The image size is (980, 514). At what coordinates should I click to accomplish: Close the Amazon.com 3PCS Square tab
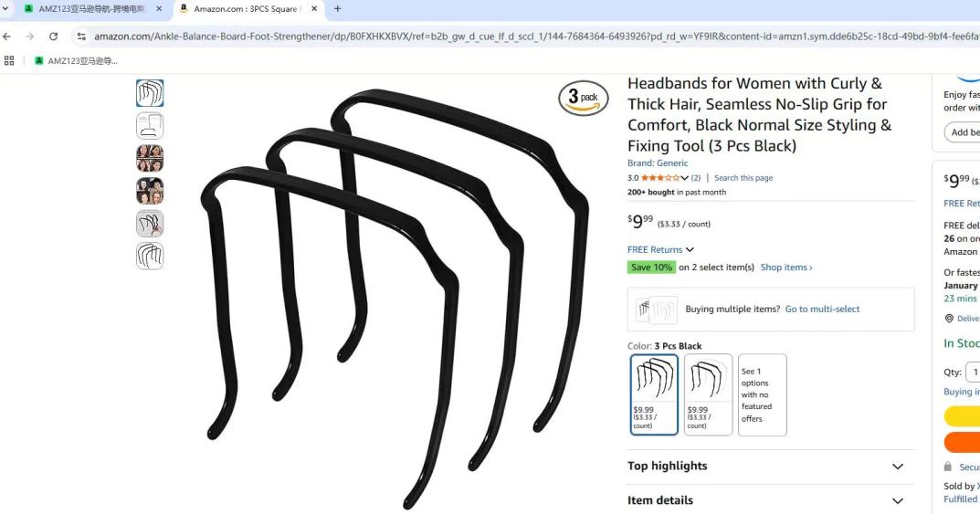[314, 9]
